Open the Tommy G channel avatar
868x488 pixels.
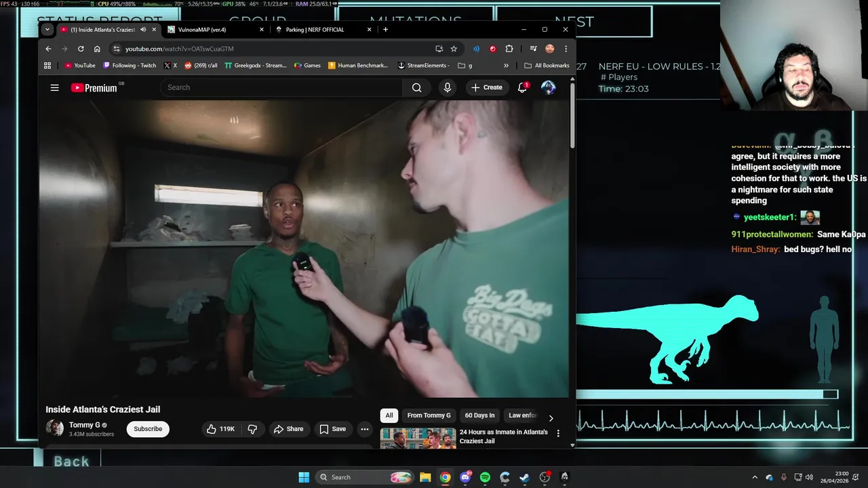point(54,428)
